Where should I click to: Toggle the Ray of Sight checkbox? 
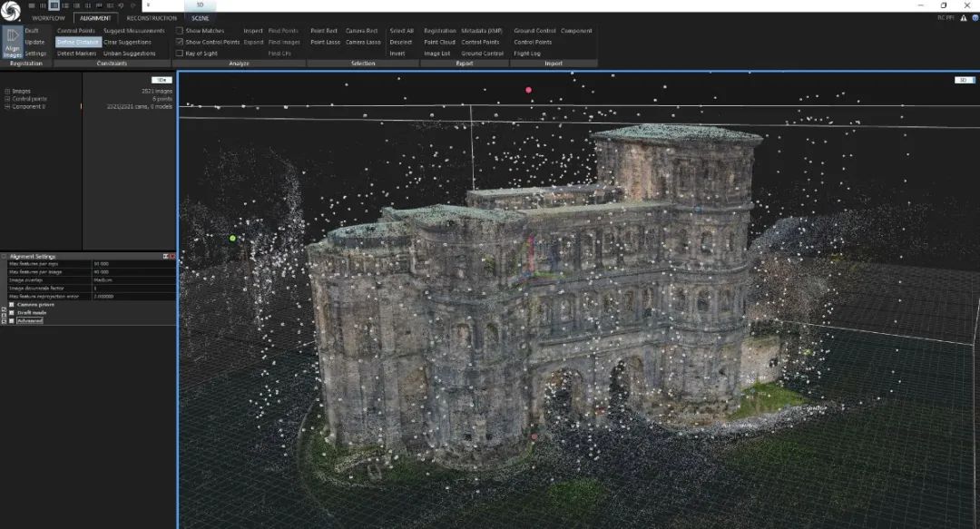click(180, 54)
